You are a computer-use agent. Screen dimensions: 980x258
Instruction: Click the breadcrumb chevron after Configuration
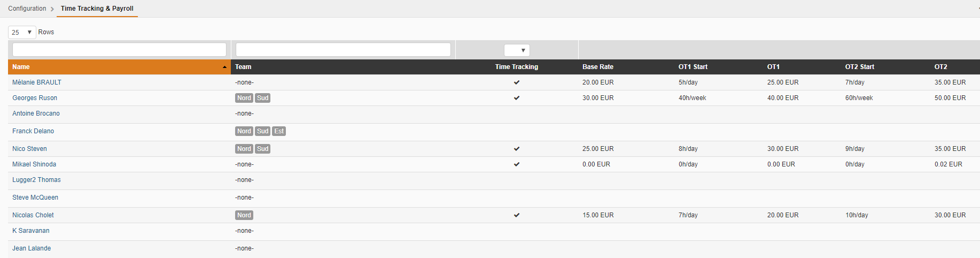pyautogui.click(x=52, y=9)
